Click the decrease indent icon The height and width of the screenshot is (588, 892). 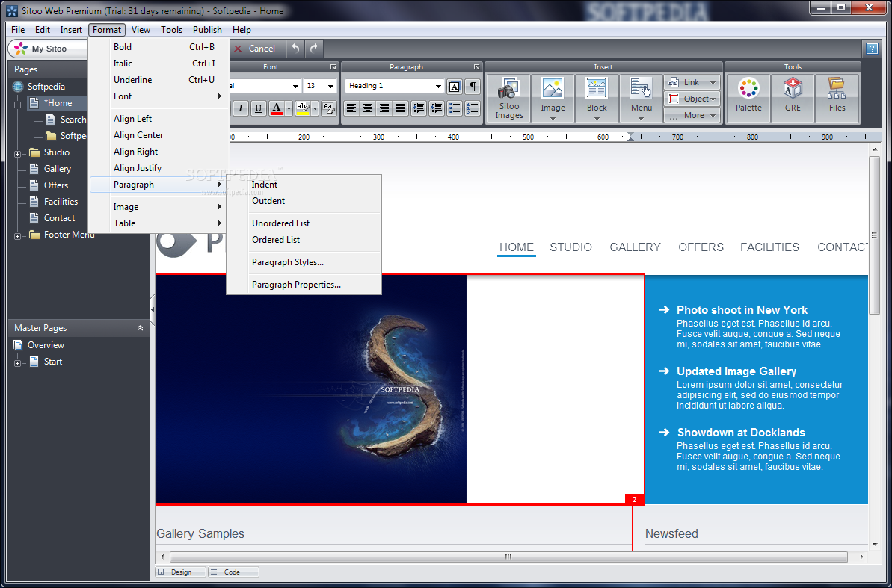437,108
